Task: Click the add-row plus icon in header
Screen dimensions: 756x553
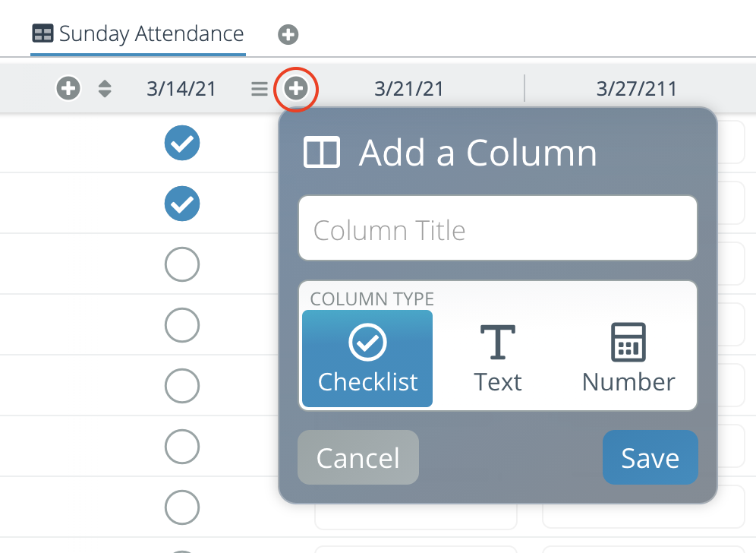Action: (x=68, y=88)
